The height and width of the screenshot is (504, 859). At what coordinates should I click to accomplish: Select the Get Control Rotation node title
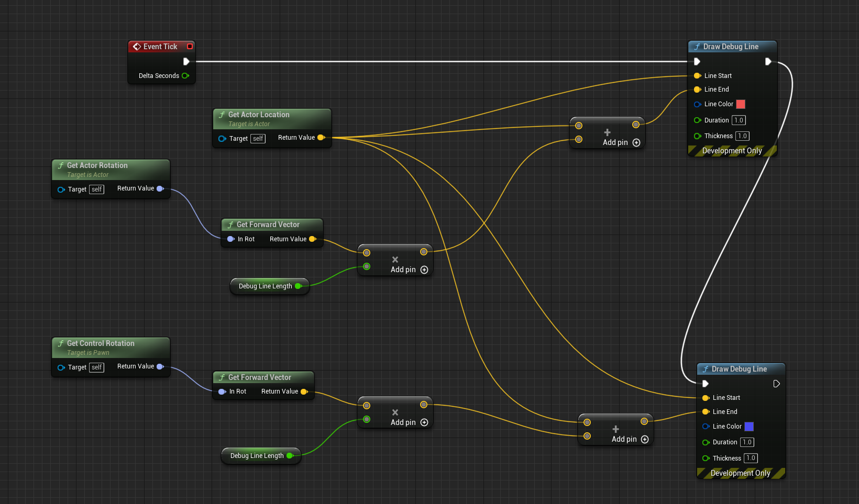pos(101,343)
